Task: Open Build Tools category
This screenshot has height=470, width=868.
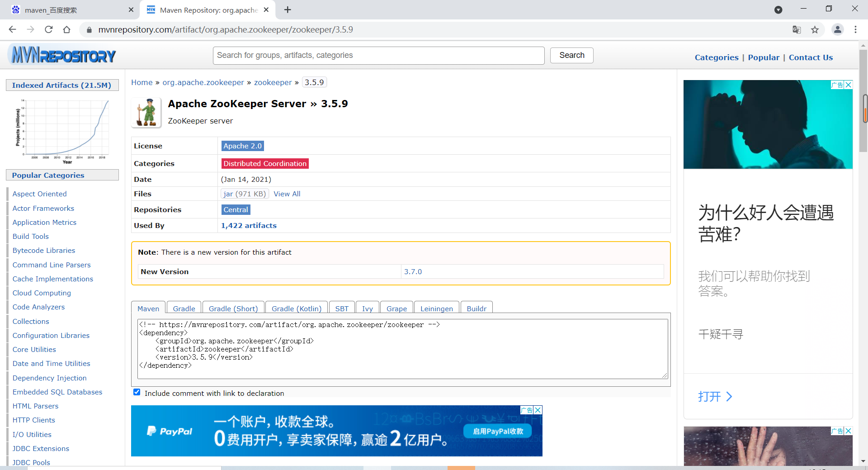Action: 30,236
